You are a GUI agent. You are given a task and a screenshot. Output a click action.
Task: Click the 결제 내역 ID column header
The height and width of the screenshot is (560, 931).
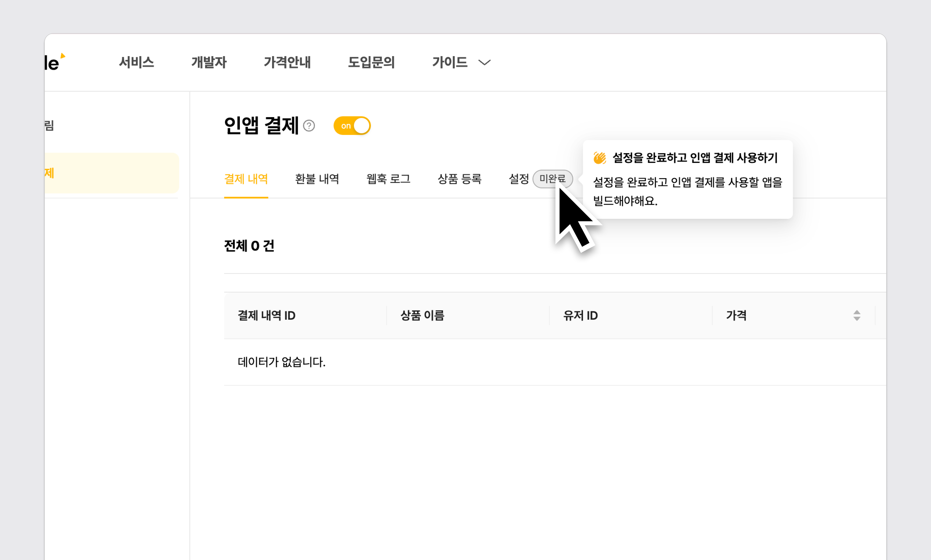tap(267, 315)
